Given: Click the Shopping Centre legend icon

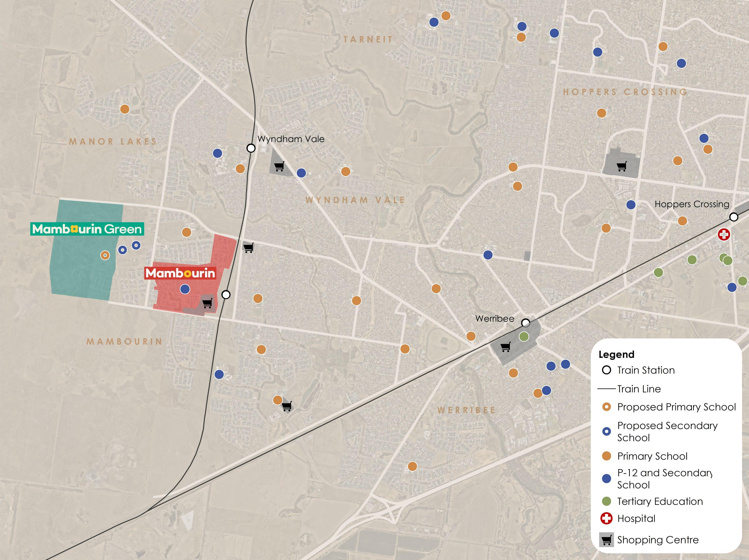Looking at the screenshot, I should pyautogui.click(x=606, y=540).
